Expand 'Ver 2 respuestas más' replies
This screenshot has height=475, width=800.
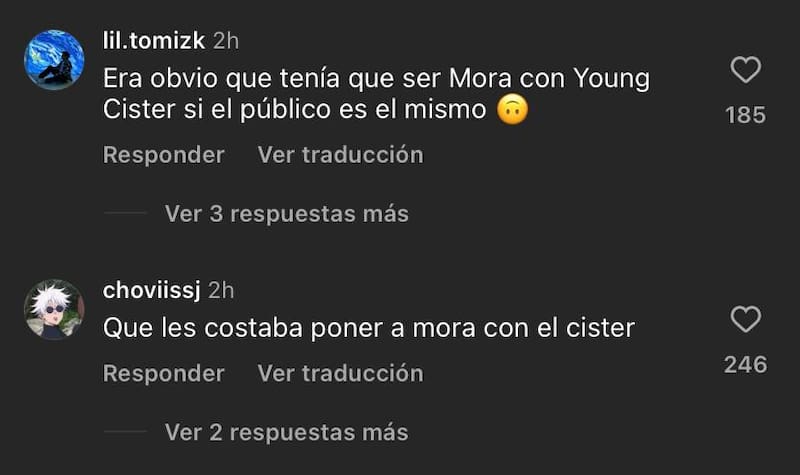(286, 432)
